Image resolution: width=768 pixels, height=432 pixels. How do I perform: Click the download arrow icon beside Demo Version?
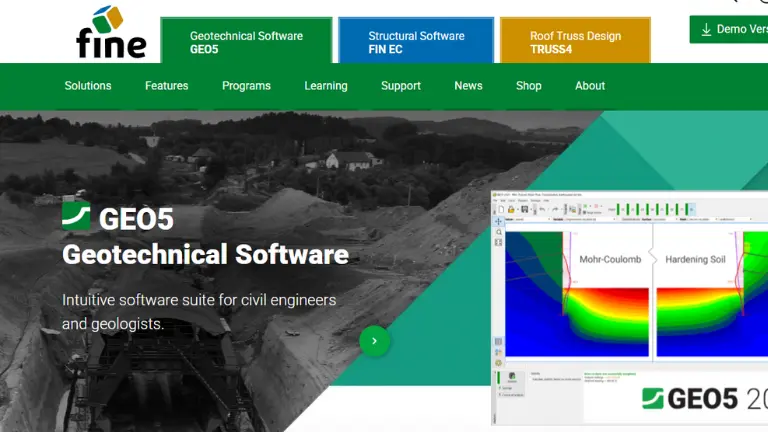click(706, 29)
